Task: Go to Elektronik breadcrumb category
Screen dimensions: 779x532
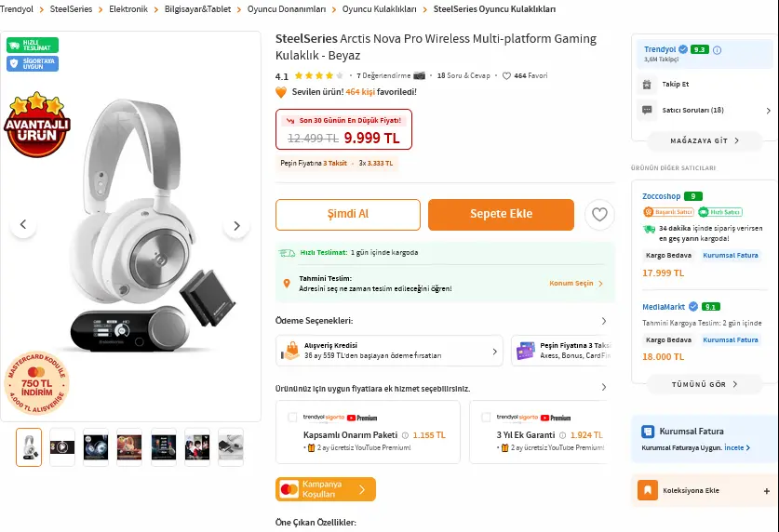Action: [x=128, y=9]
